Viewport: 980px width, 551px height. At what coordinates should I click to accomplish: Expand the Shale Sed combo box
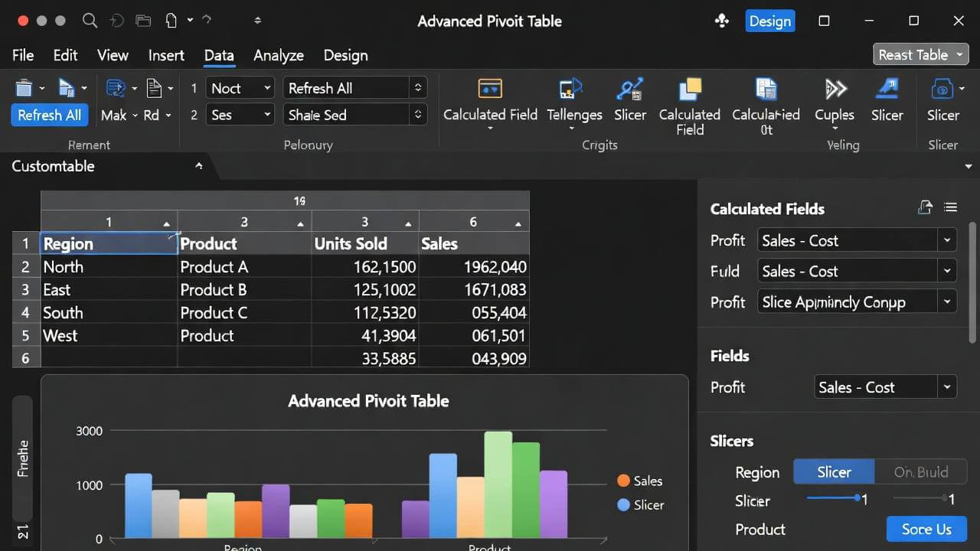[354, 114]
